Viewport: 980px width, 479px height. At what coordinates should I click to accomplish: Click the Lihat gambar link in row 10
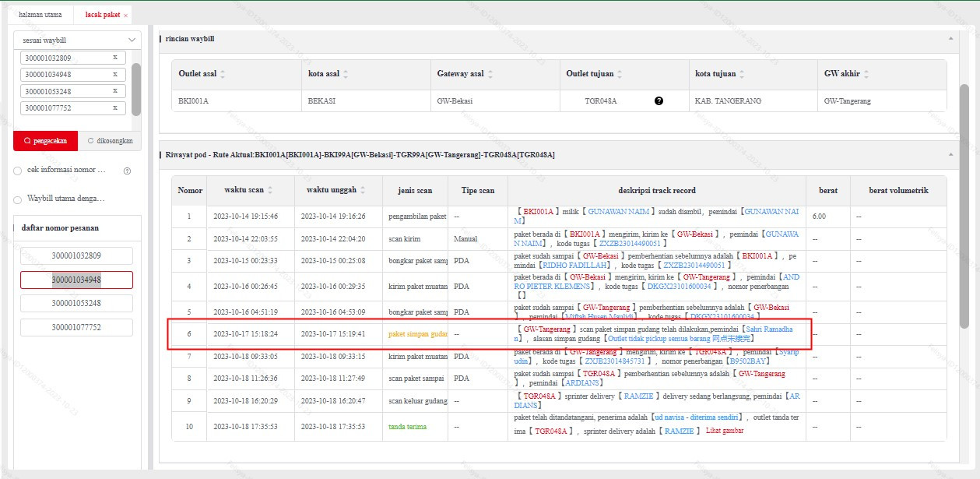coord(724,431)
